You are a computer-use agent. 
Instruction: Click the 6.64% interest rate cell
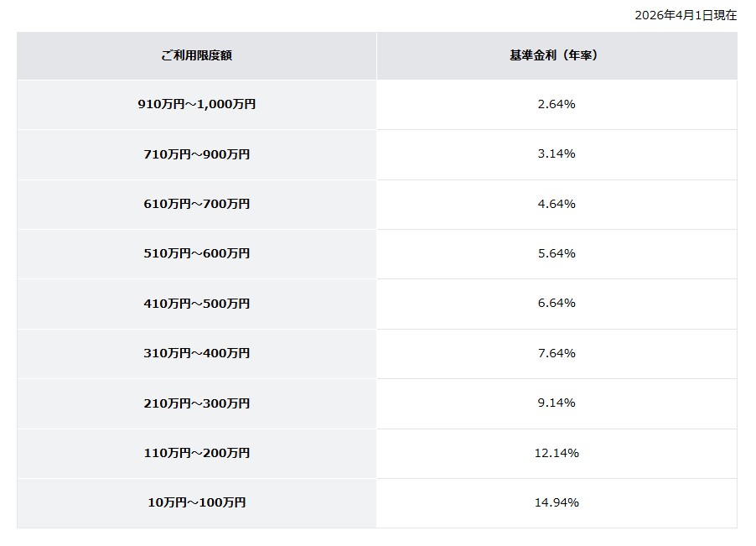[557, 304]
